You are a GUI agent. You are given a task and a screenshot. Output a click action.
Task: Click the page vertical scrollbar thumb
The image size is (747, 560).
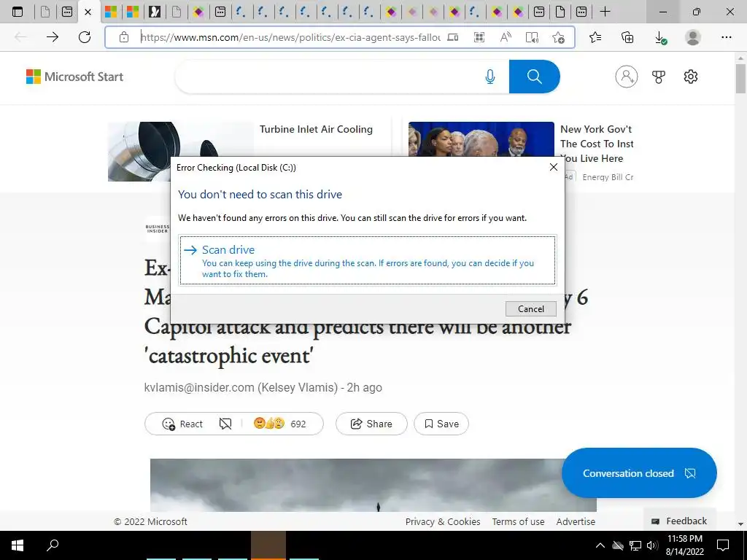(x=740, y=79)
